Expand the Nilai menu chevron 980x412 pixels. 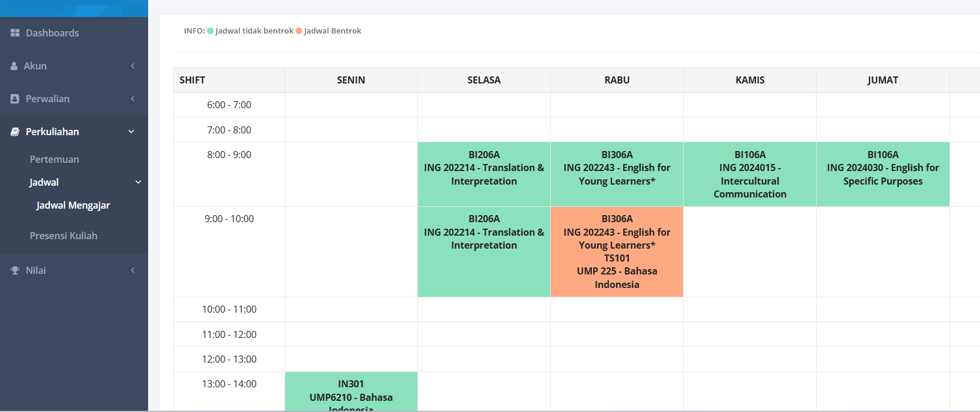(x=133, y=270)
